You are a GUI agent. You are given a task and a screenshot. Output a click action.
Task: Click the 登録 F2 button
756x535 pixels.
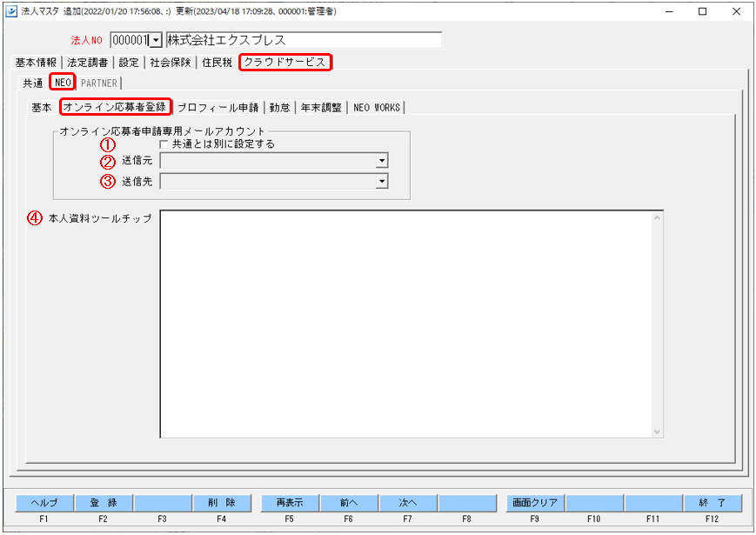click(104, 503)
